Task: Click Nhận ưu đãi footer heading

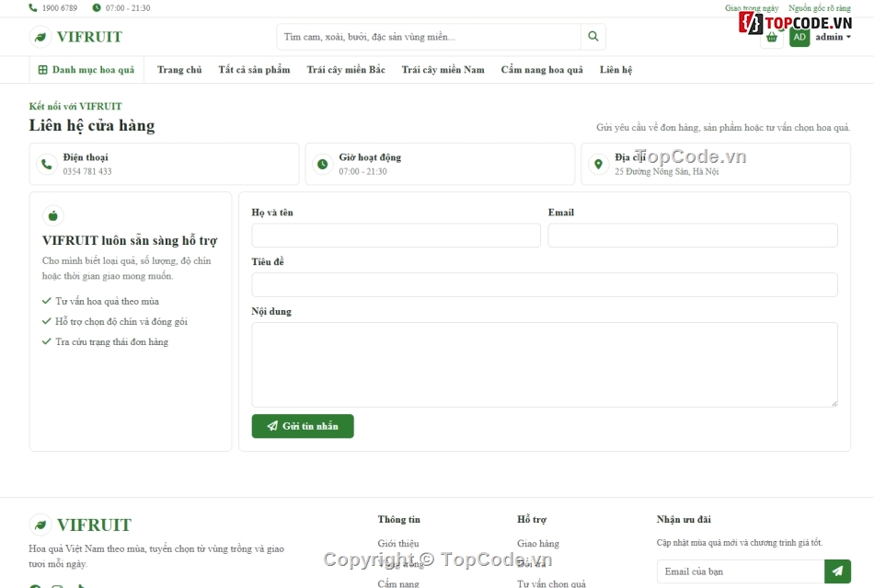Action: [684, 520]
